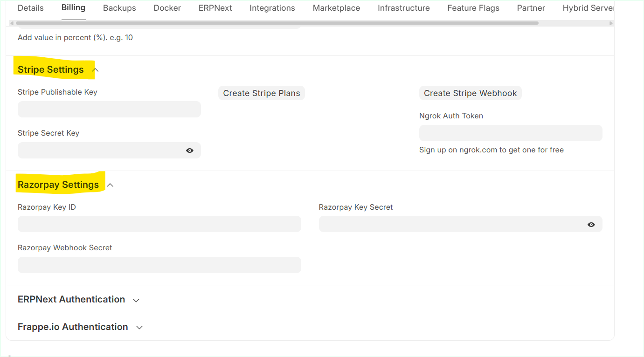644x357 pixels.
Task: Click the Stripe Publishable Key label
Action: click(57, 92)
